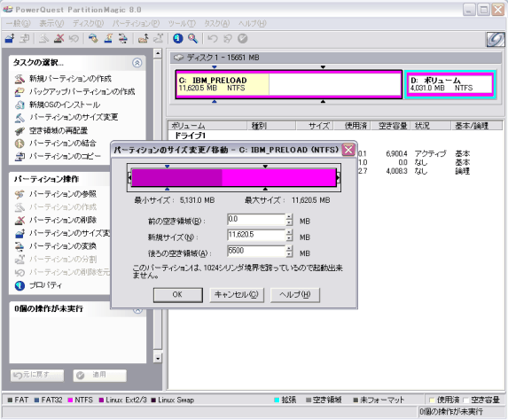Sort list by サイズ column header
The width and height of the screenshot is (508, 420).
click(316, 126)
